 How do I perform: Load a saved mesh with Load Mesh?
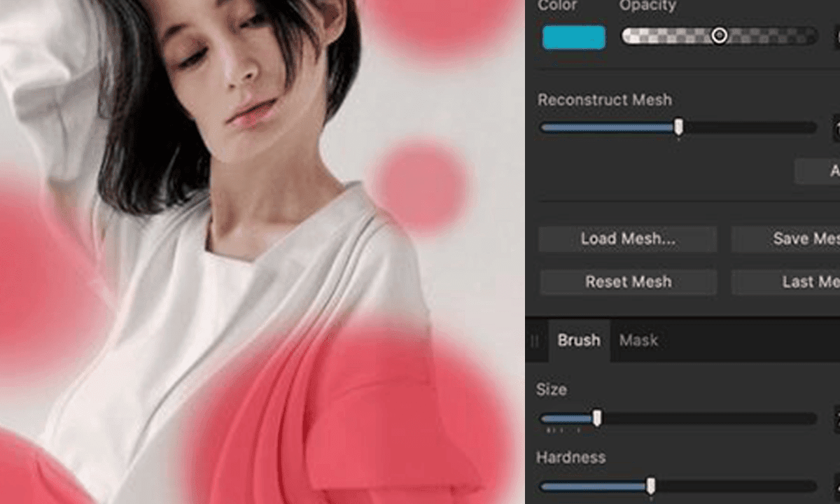[x=627, y=239]
